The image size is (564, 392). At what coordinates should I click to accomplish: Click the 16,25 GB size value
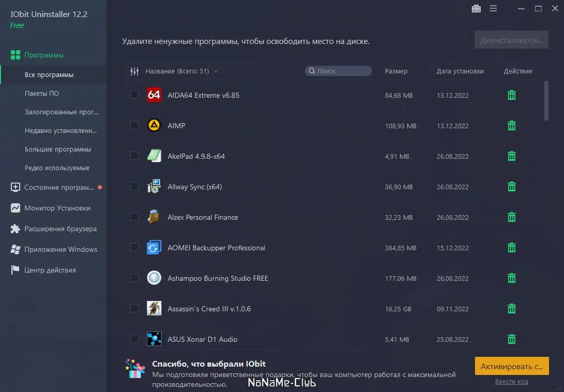pos(398,309)
